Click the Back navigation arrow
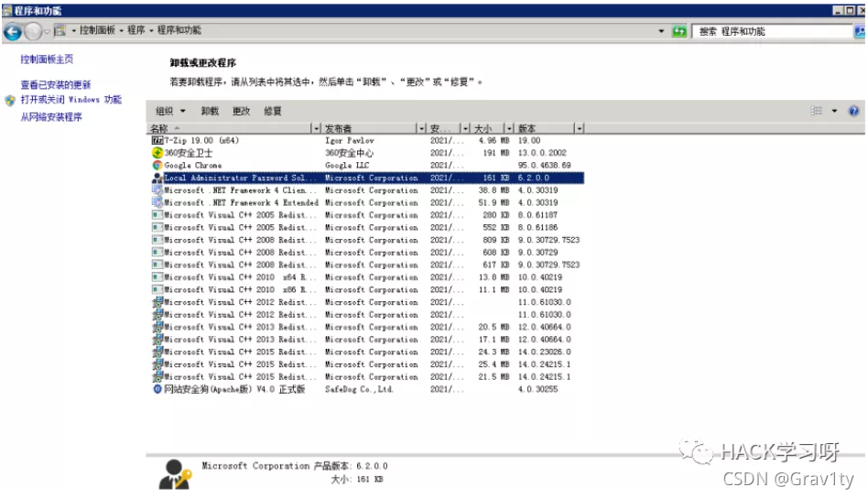Viewport: 868px width, 498px height. coord(13,31)
